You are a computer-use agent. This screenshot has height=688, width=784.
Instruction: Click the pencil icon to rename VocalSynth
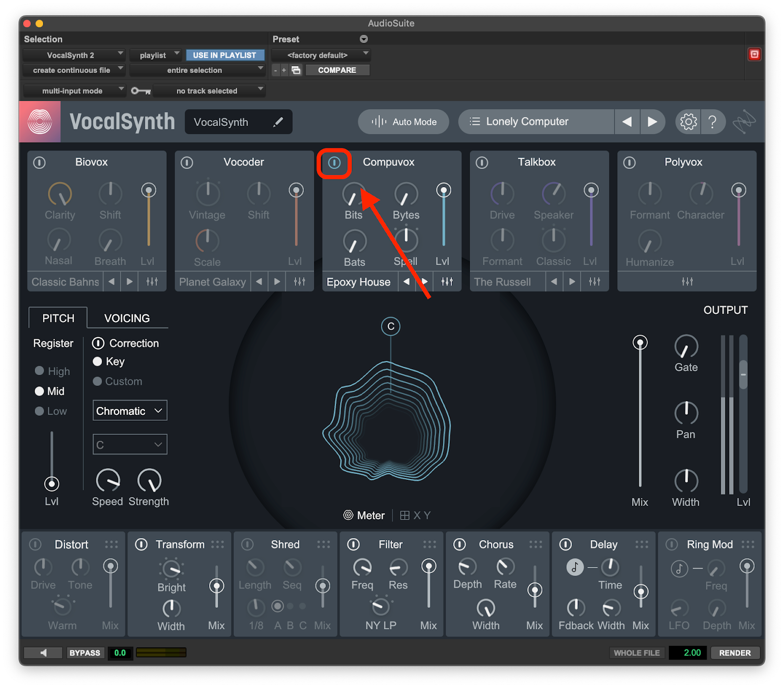pos(278,122)
